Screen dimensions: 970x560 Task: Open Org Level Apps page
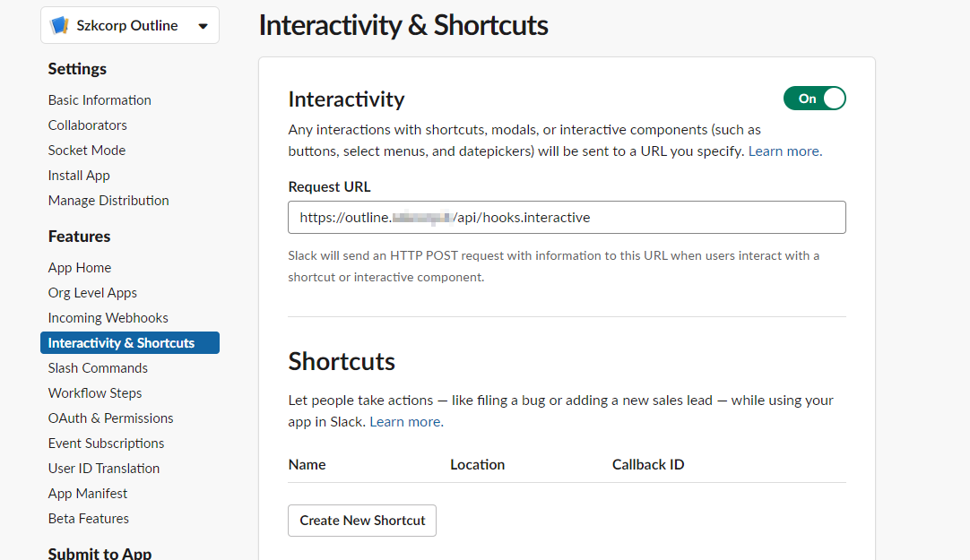[92, 293]
